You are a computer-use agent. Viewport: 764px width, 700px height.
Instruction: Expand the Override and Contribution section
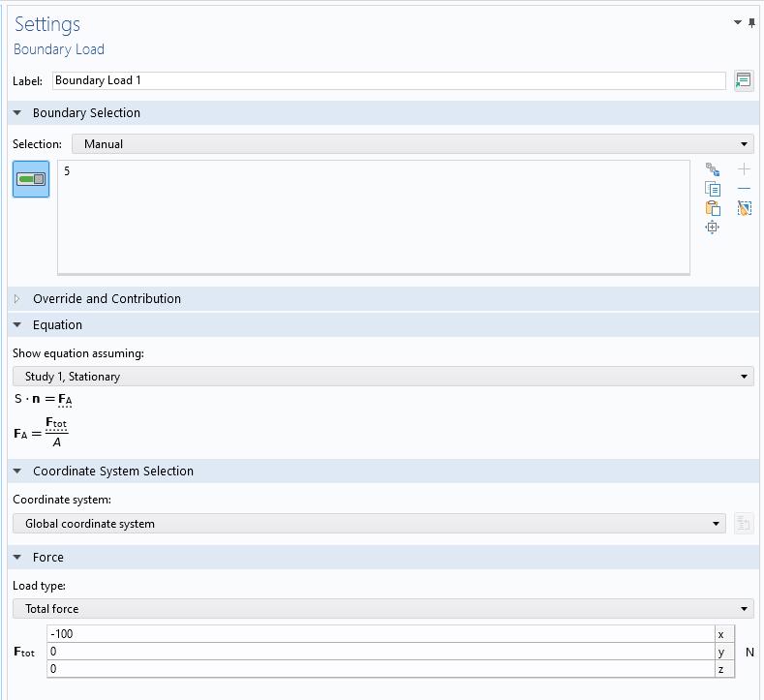click(17, 299)
